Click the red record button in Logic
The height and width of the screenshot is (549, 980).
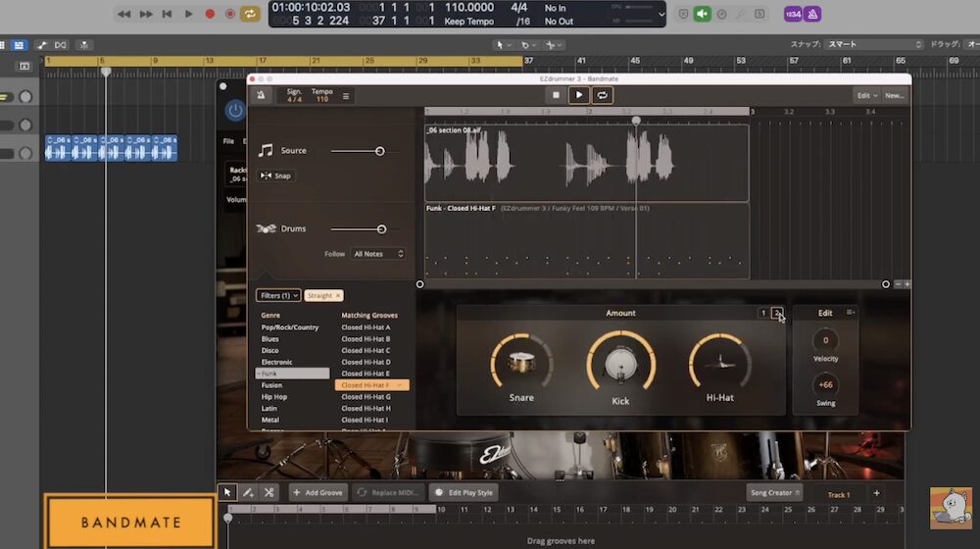pos(210,14)
